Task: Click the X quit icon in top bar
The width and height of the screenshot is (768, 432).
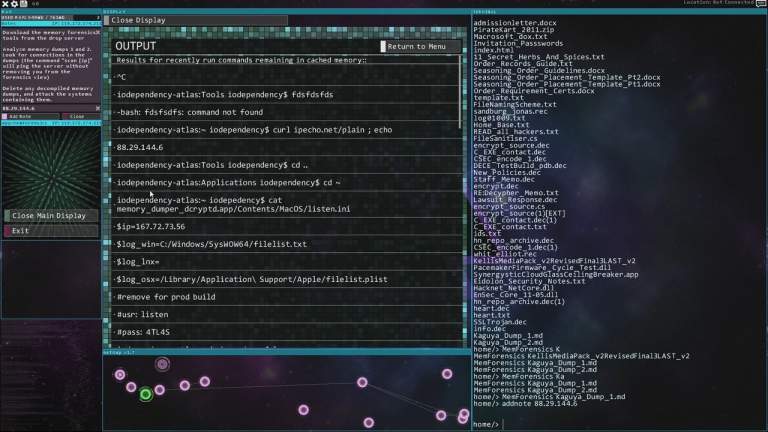Action: click(x=5, y=3)
